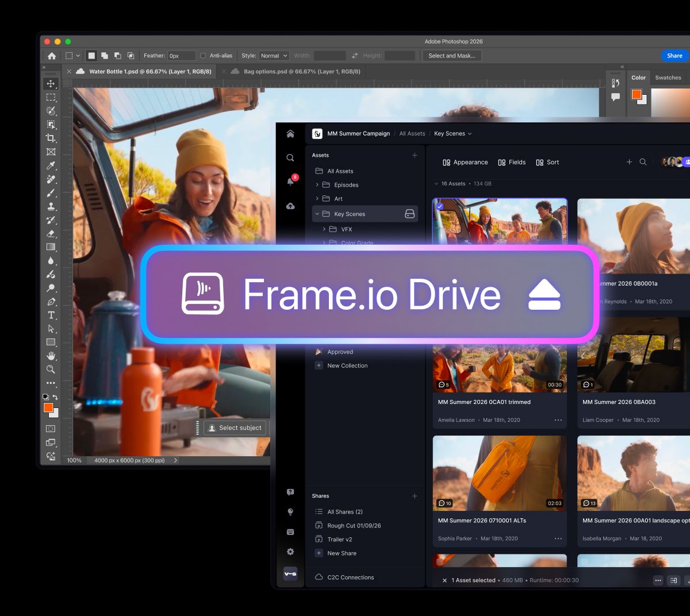Open Frame.io settings gear icon
The width and height of the screenshot is (690, 616).
click(290, 552)
